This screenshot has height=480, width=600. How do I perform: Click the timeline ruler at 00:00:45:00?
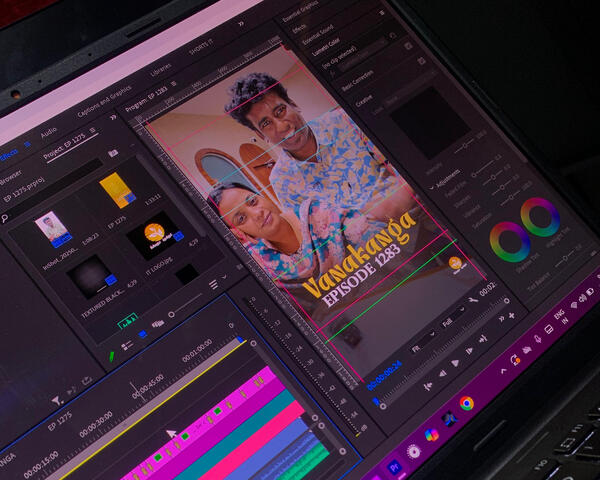click(148, 386)
